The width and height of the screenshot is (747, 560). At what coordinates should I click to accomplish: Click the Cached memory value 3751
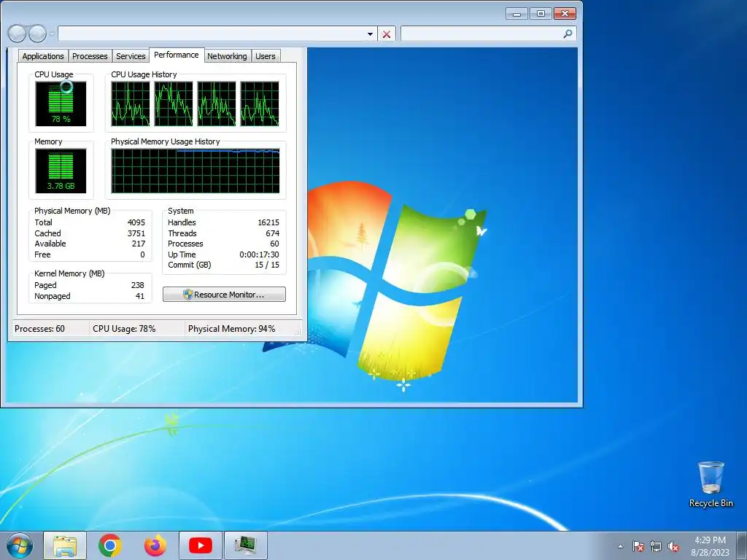click(136, 233)
